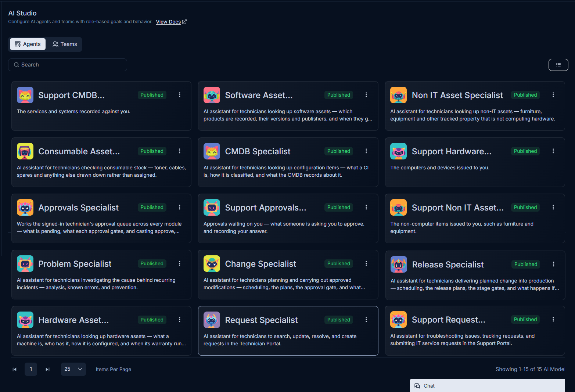The image size is (575, 392).
Task: Open more options for Request Specialist card
Action: pyautogui.click(x=366, y=320)
